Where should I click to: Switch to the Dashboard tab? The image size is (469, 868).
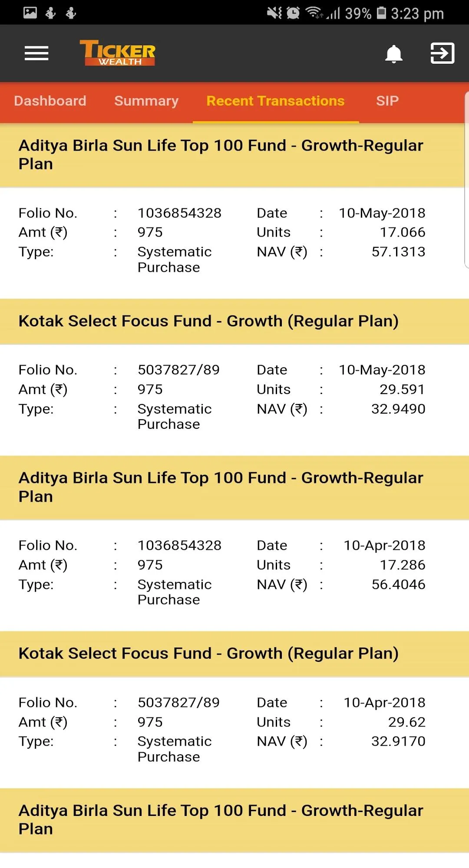click(x=50, y=101)
